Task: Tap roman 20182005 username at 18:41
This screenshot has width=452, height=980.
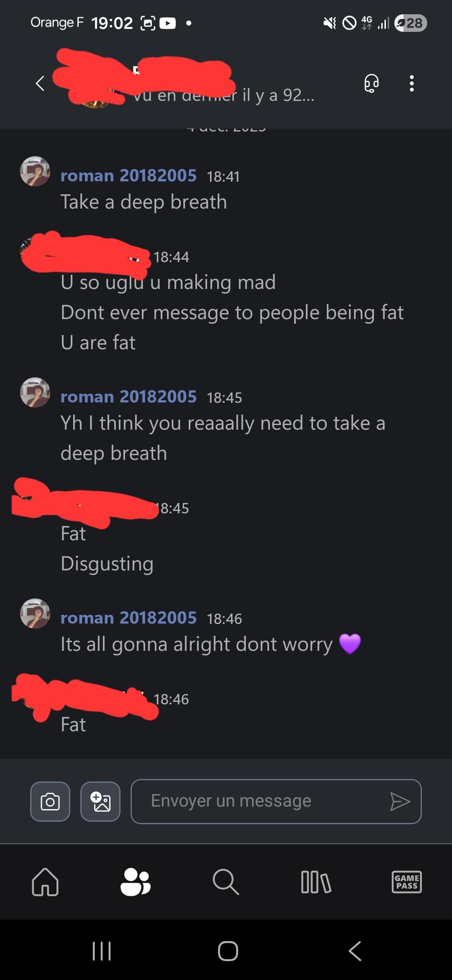Action: 128,175
